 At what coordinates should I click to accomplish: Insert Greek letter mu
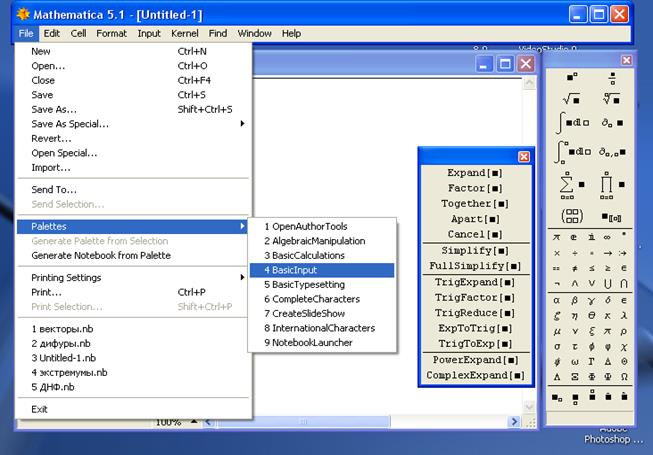[x=557, y=331]
